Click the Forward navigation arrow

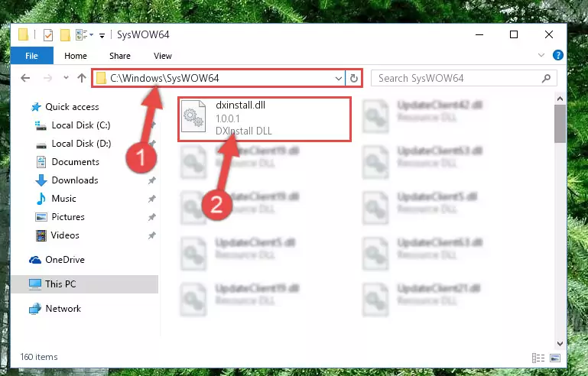pyautogui.click(x=47, y=78)
